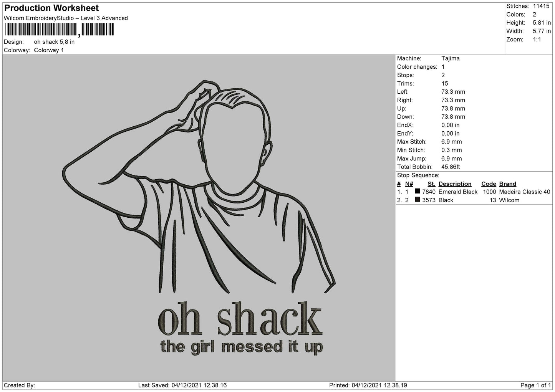
Task: Click the Black Wilcom thread swatch
Action: click(x=417, y=200)
